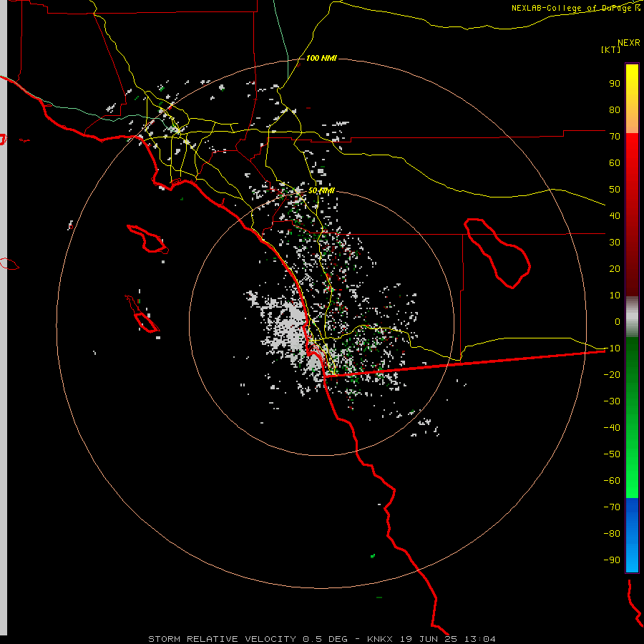Viewport: 644px width, 644px height.
Task: Pick the gray zero band of the velocity scale
Action: 632,317
